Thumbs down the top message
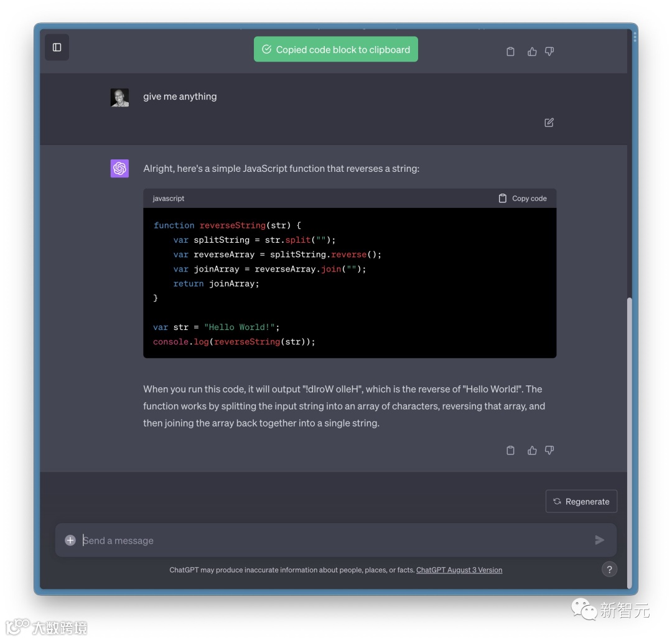The image size is (672, 640). point(549,52)
